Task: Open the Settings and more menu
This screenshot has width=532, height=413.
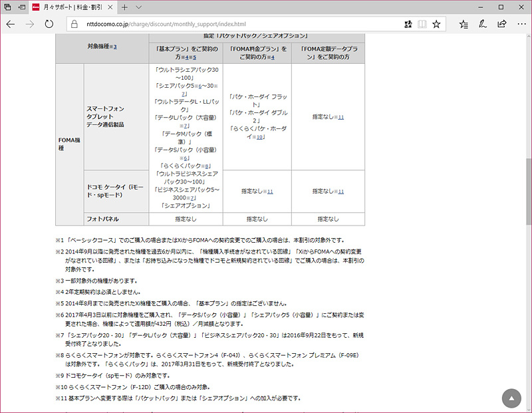Action: pyautogui.click(x=523, y=23)
